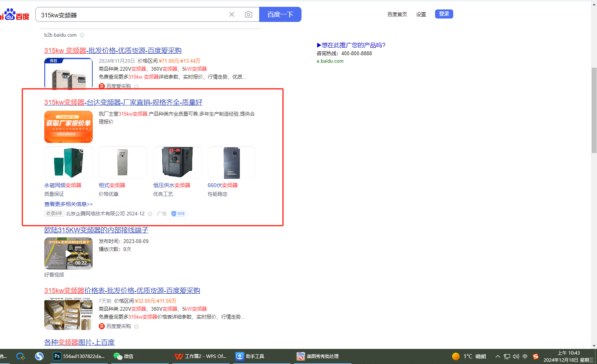
Task: Click the hotline number 400-800-8888
Action: click(356, 54)
